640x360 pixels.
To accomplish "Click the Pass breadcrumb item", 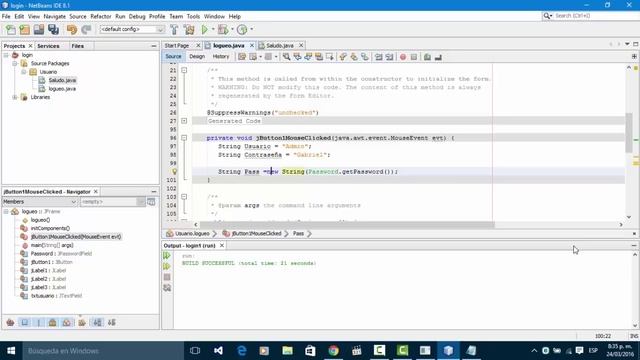I will click(298, 233).
